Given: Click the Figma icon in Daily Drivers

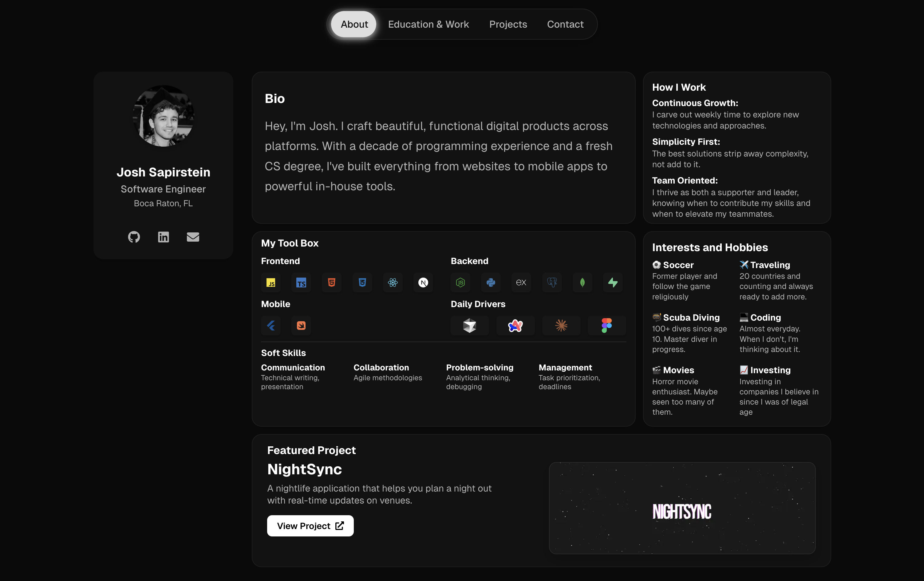Looking at the screenshot, I should click(607, 326).
